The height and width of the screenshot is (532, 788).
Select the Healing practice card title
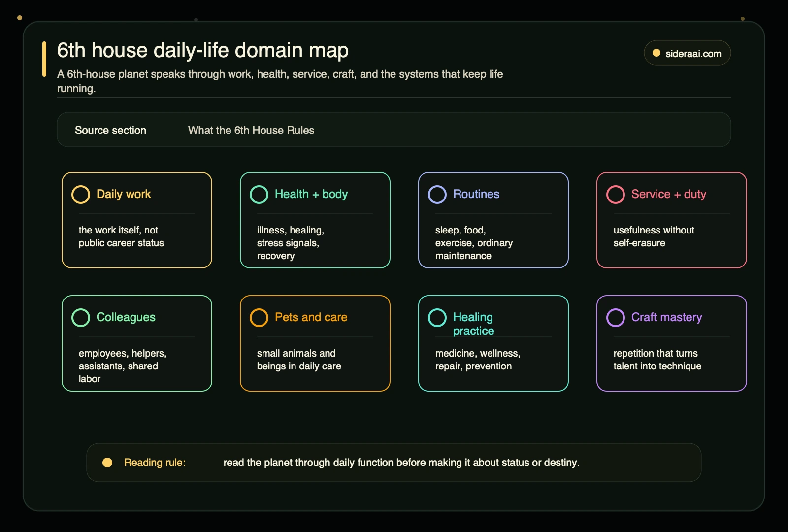473,324
